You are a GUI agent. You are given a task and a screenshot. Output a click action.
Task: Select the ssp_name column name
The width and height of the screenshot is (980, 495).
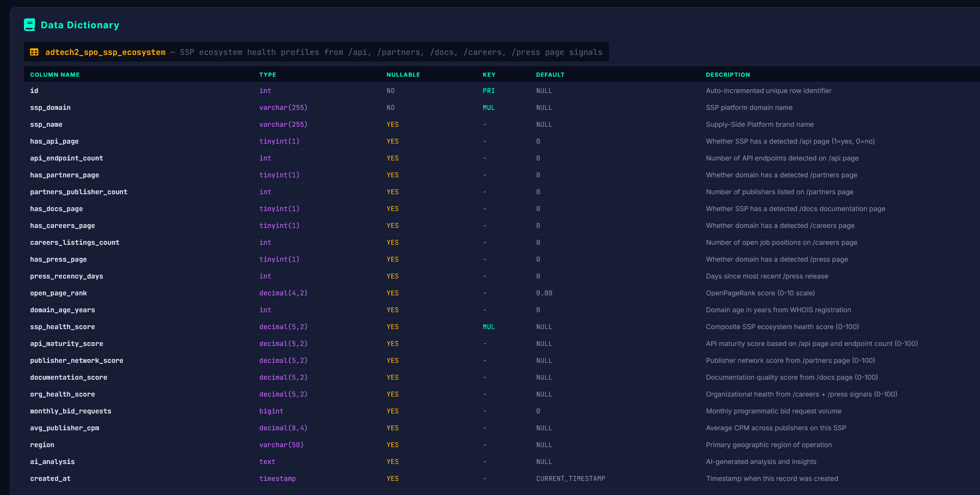(x=46, y=125)
